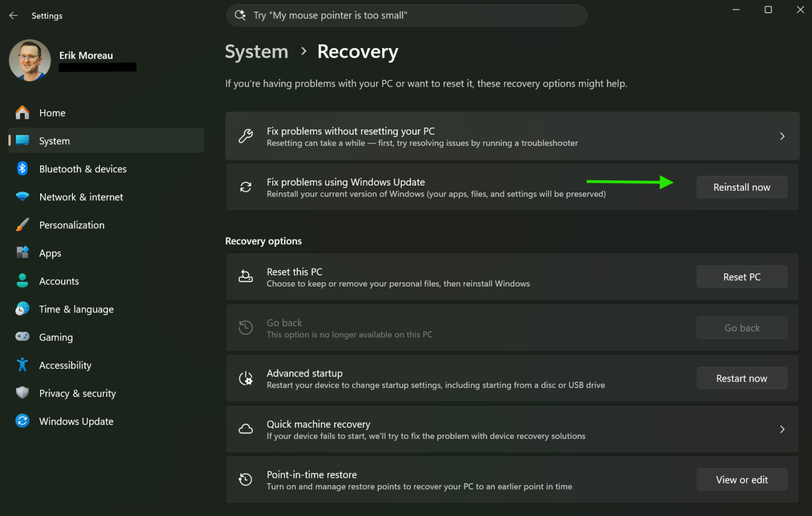Click Erik Moreau's profile picture
Screen dimensions: 812x516
[x=30, y=60]
